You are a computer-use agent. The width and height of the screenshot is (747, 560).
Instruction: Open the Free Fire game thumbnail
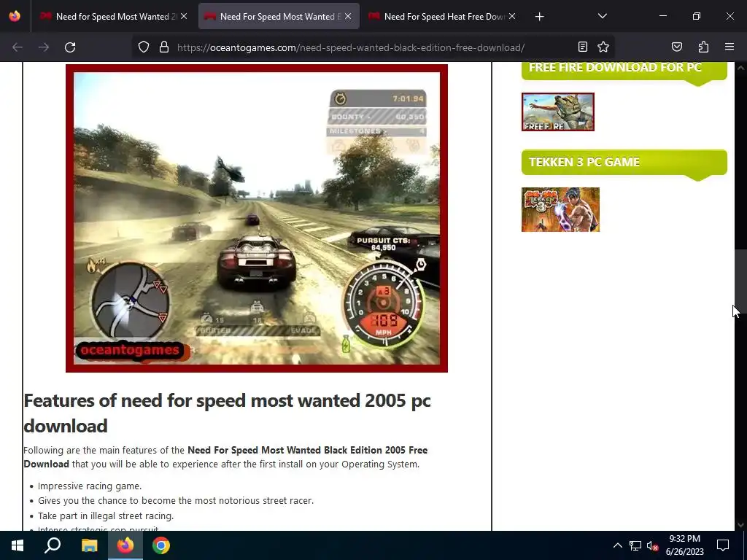tap(558, 112)
